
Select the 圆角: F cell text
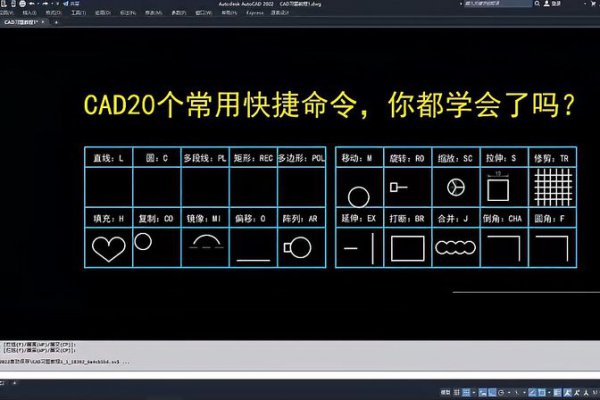click(549, 219)
